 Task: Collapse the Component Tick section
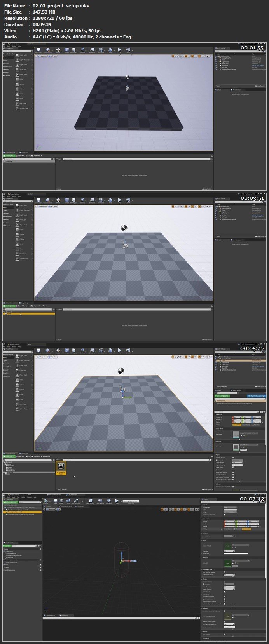tap(202, 569)
